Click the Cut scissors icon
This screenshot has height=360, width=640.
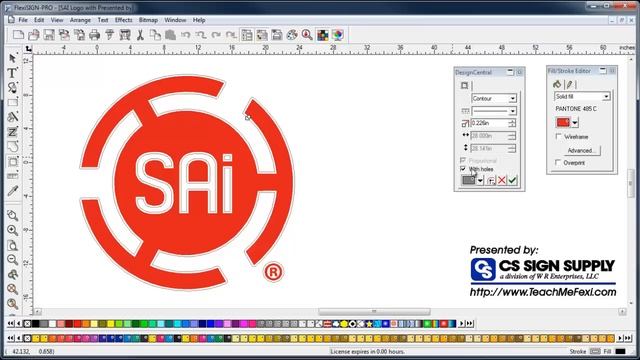point(140,35)
